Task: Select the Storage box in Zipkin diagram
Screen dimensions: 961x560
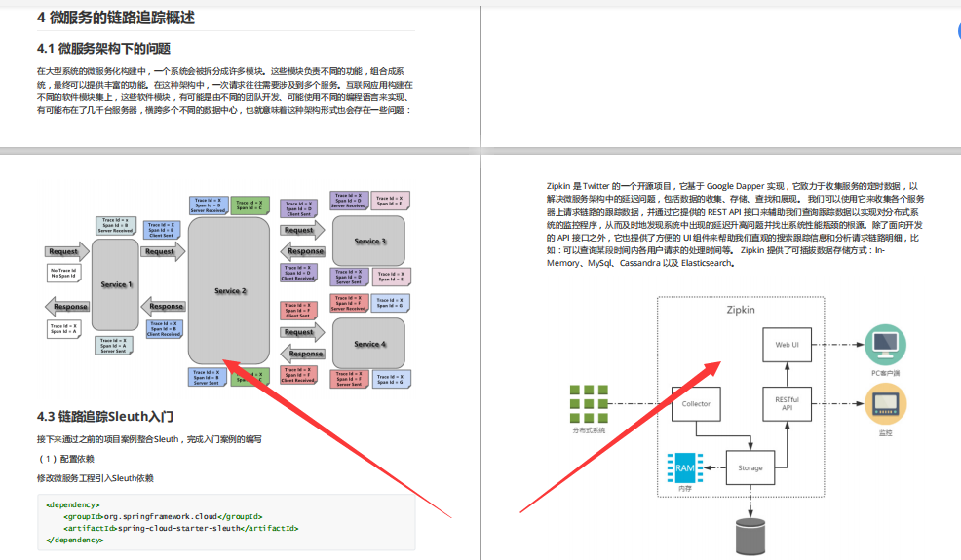Action: pos(750,467)
